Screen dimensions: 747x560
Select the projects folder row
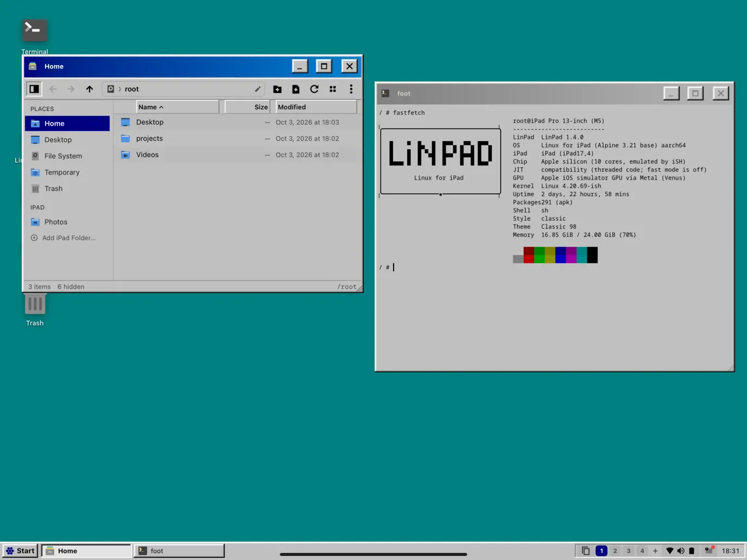coord(238,138)
